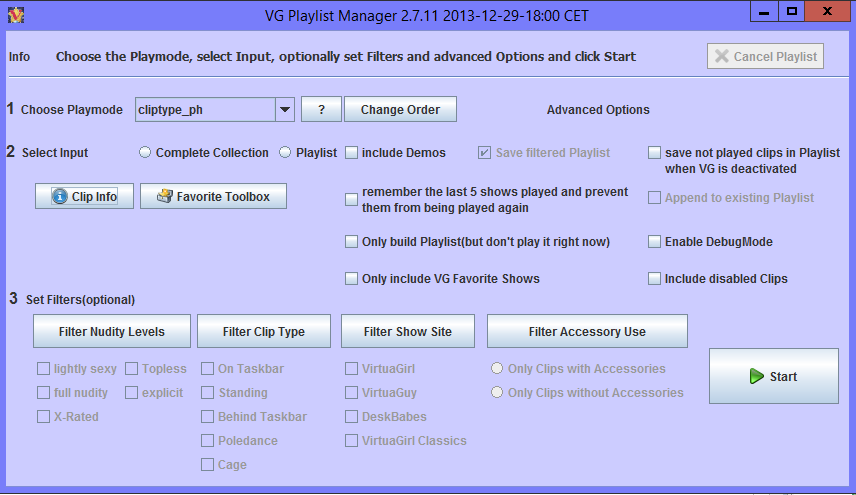Open the Choose Playmode dropdown arrow
The image size is (856, 495).
point(284,110)
